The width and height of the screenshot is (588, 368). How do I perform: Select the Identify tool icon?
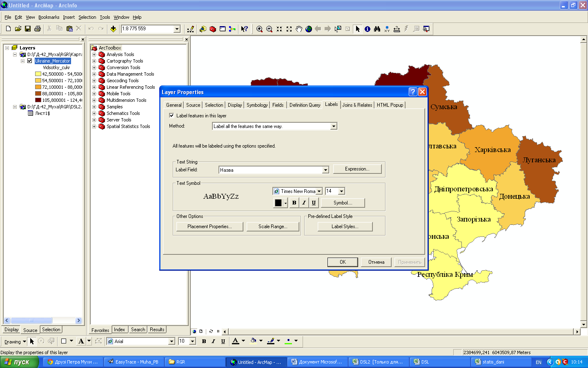(367, 29)
